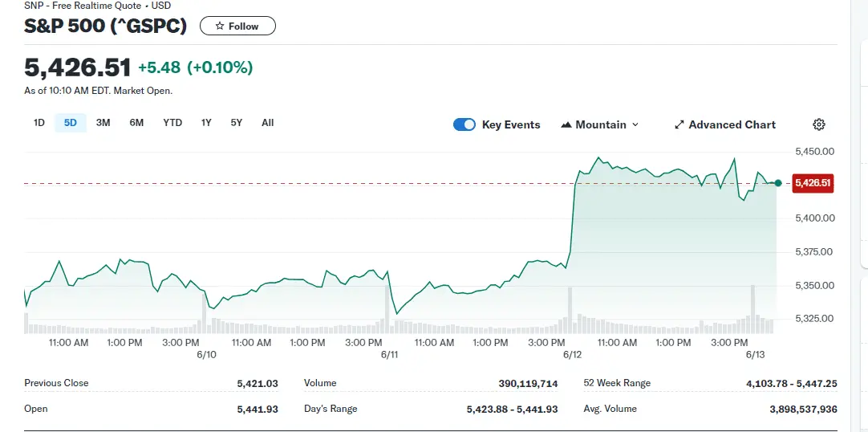Select the 5D time range tab
Viewport: 868px width, 432px height.
tap(71, 123)
